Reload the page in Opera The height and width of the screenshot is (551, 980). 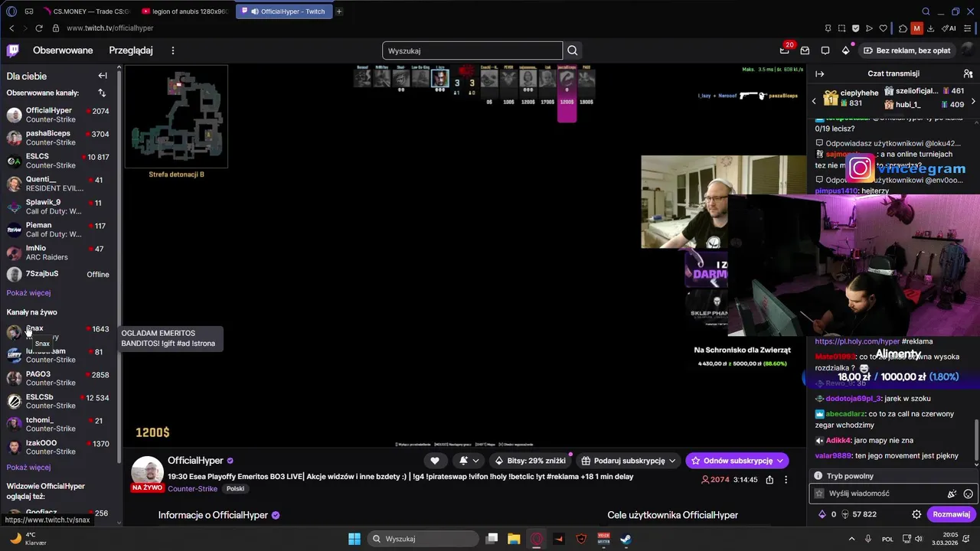tap(41, 28)
